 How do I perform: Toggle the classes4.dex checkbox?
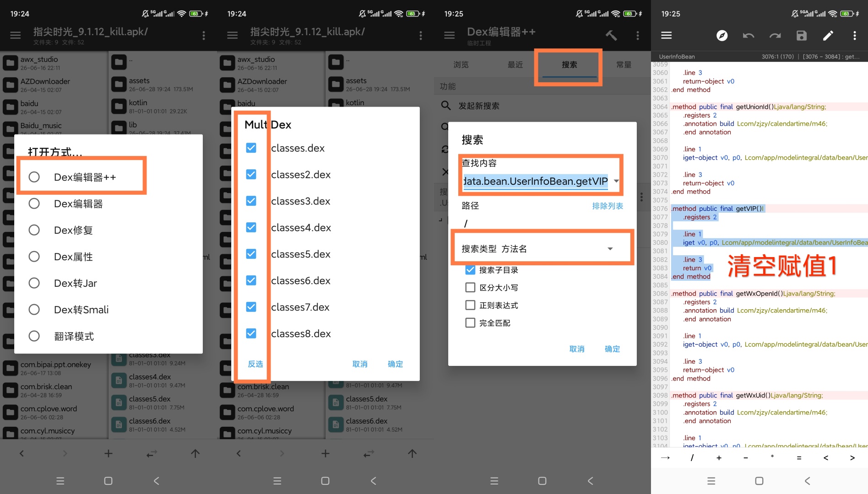pyautogui.click(x=251, y=227)
